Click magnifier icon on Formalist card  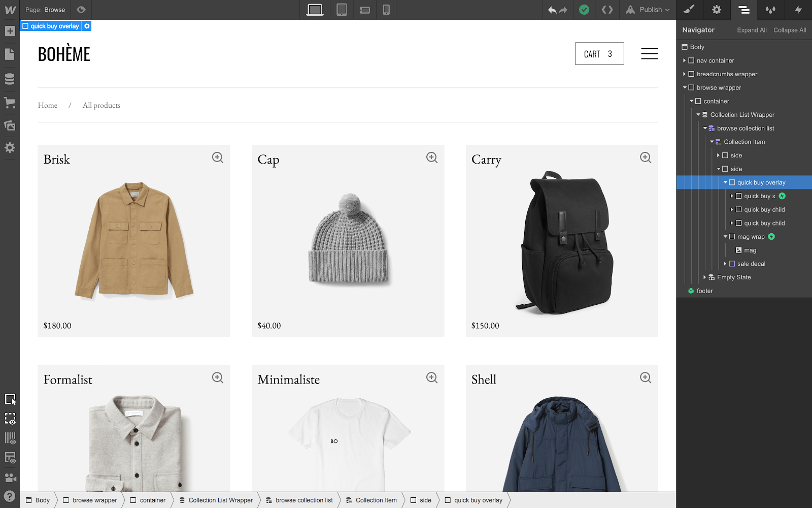pos(218,377)
